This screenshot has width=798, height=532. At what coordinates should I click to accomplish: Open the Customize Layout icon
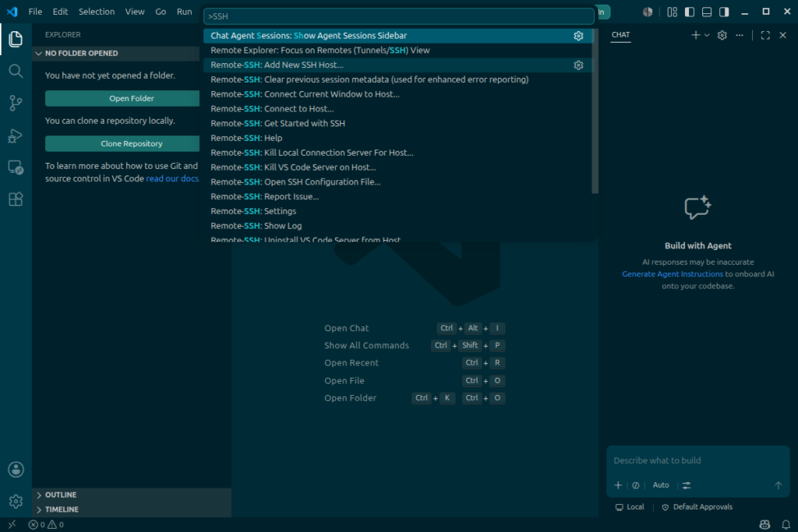[673, 12]
